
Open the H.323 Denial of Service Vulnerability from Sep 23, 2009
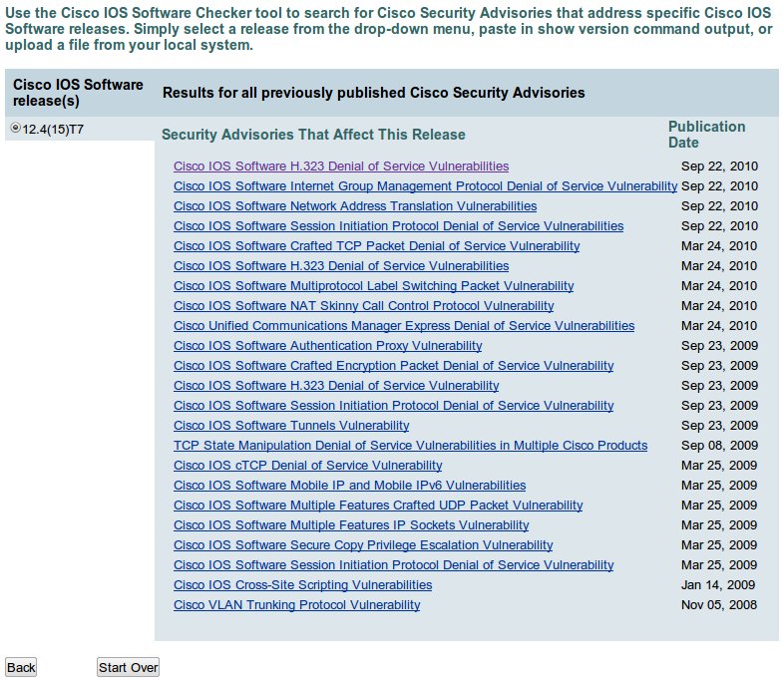336,386
